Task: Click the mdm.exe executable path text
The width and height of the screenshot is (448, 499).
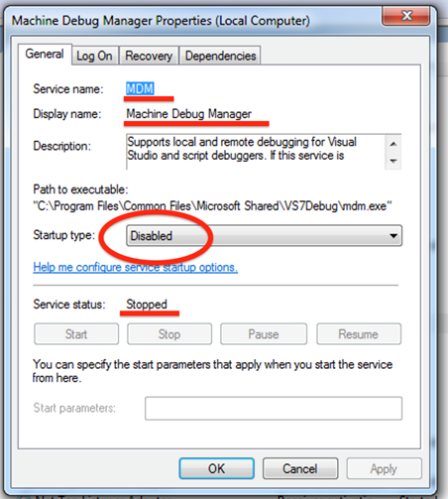Action: click(x=212, y=206)
